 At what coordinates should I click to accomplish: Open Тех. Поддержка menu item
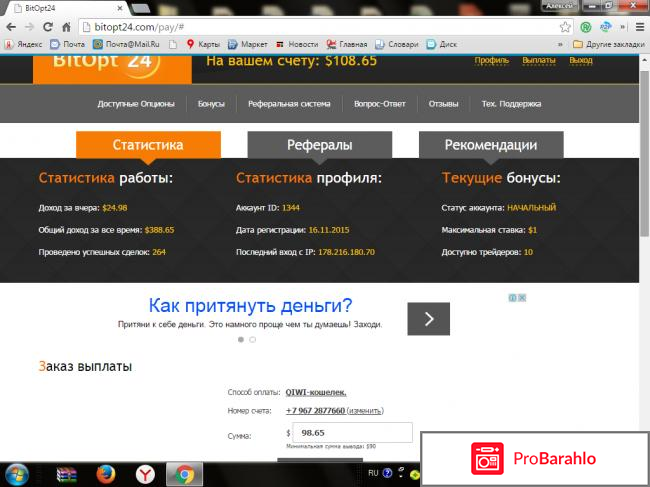click(511, 104)
